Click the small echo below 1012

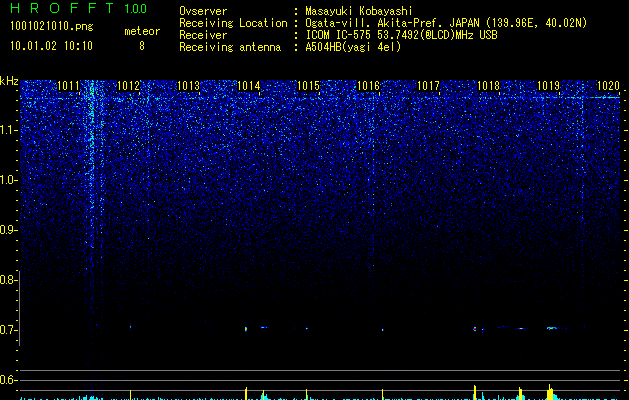coord(130,327)
